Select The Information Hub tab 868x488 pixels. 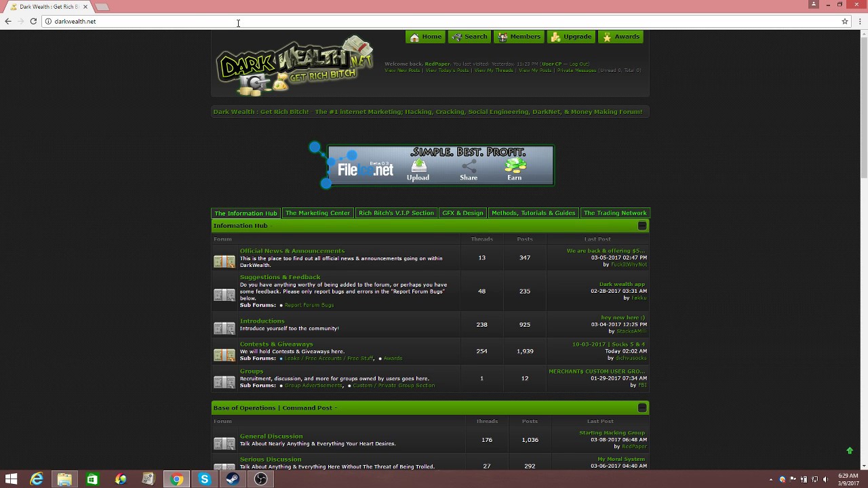click(245, 213)
